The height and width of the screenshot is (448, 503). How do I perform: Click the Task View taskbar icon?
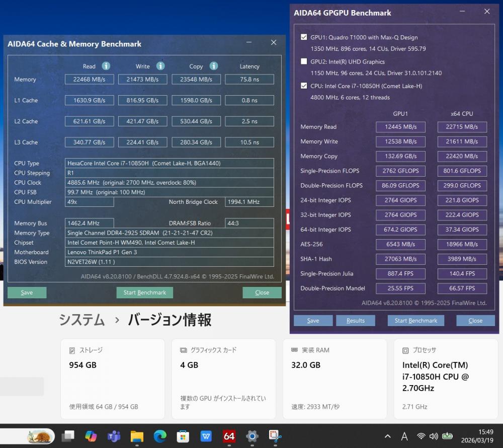68,436
